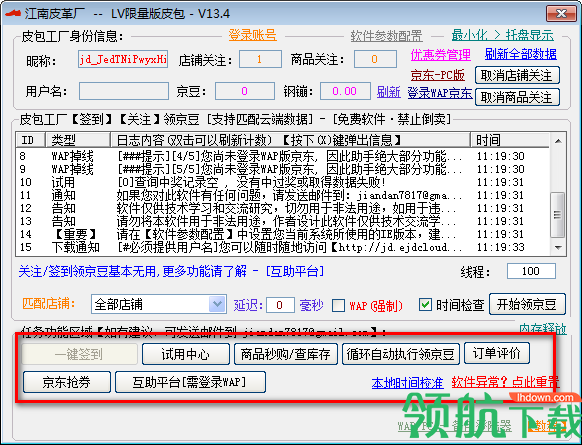
Task: Select log row 9 WAP掉线
Action: tap(282, 169)
